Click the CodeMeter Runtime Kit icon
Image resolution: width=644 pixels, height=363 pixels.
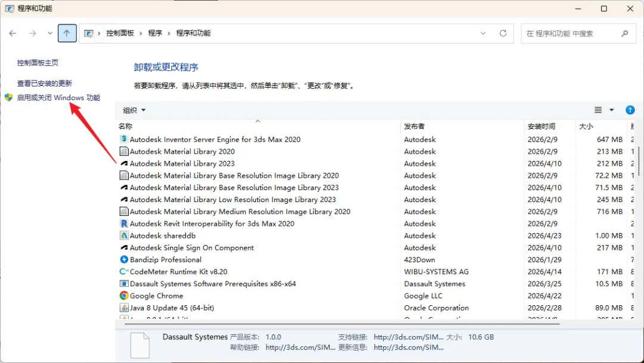(123, 271)
